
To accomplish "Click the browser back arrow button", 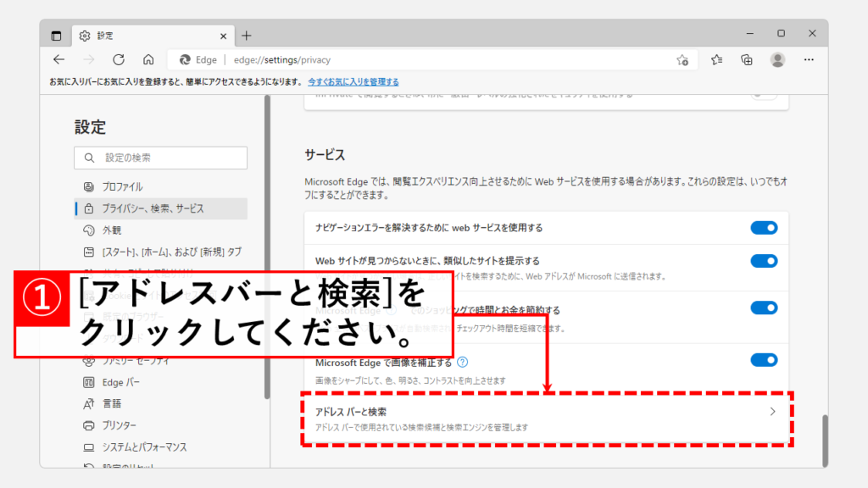I will [x=58, y=60].
